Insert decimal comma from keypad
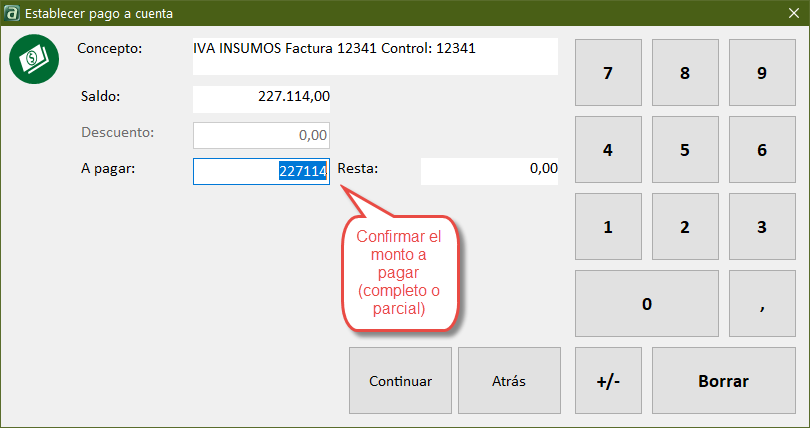Viewport: 810px width, 428px height. pos(761,304)
